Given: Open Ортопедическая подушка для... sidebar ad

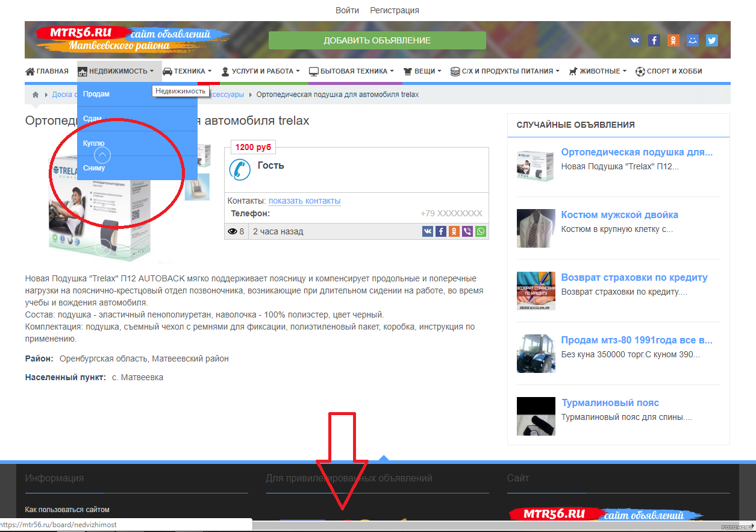Looking at the screenshot, I should pos(637,152).
